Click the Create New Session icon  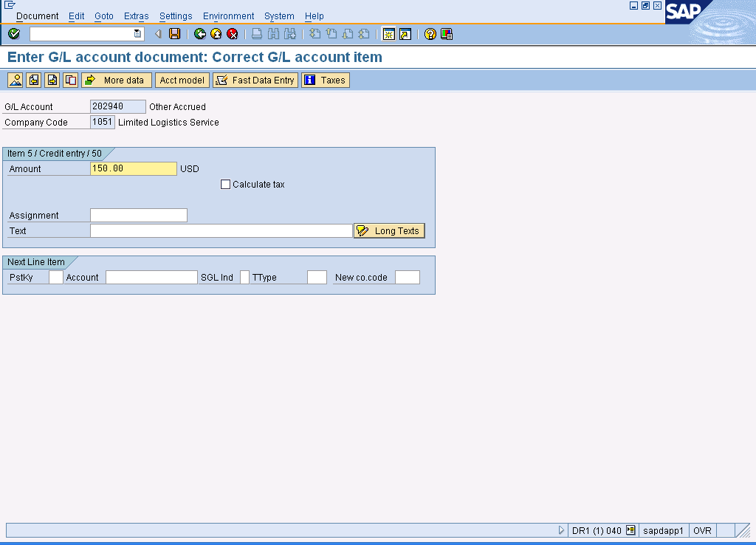388,34
